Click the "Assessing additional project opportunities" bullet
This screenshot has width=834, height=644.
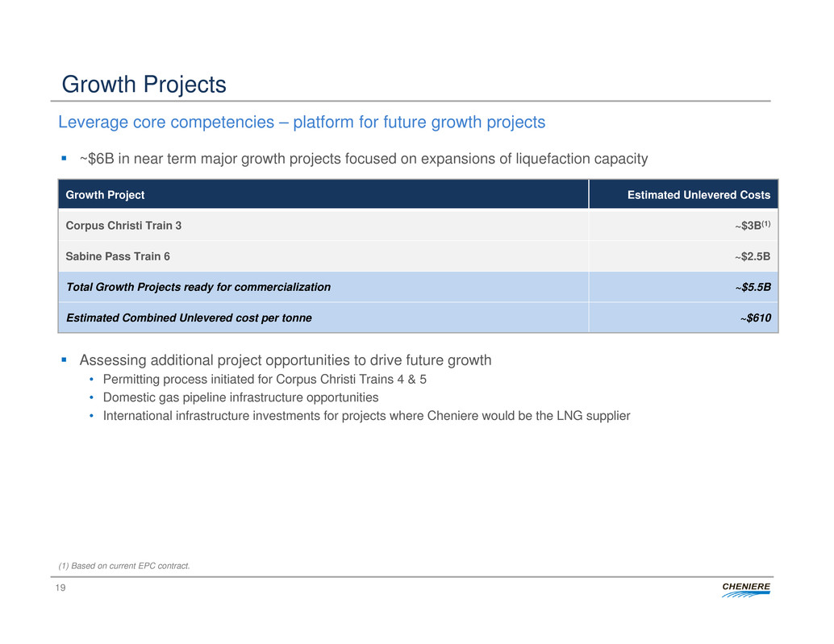click(285, 360)
